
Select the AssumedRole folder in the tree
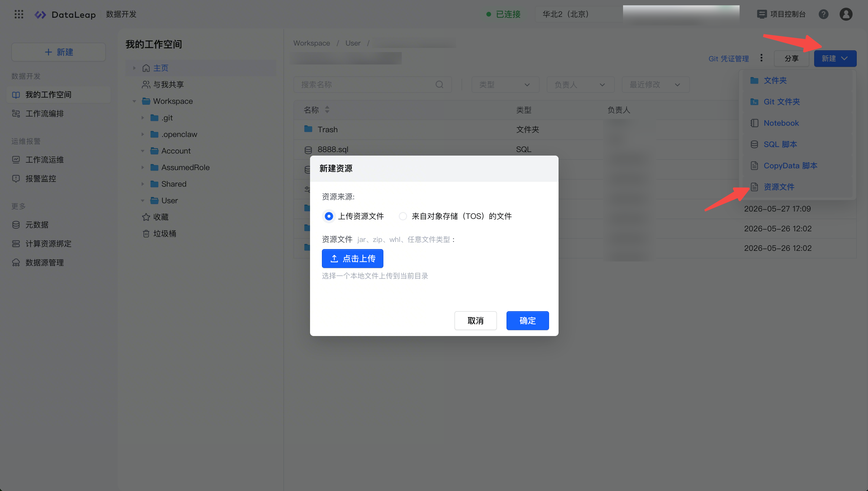185,167
